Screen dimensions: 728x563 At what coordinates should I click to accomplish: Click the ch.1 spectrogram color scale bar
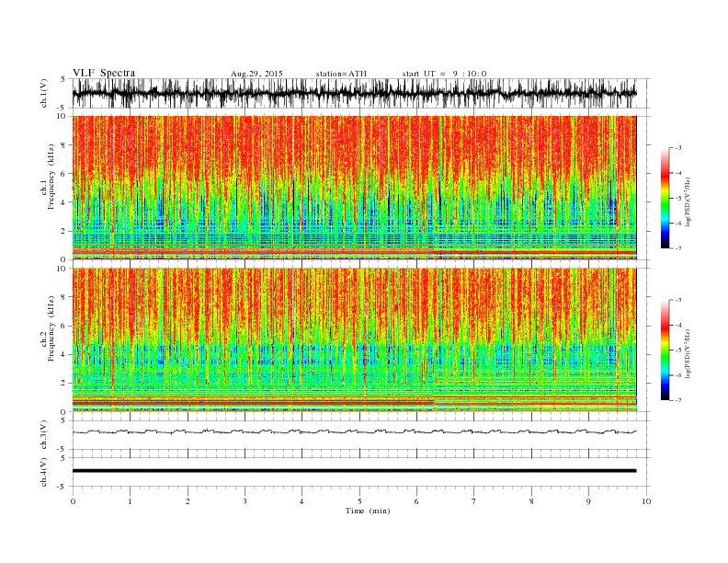[x=665, y=199]
